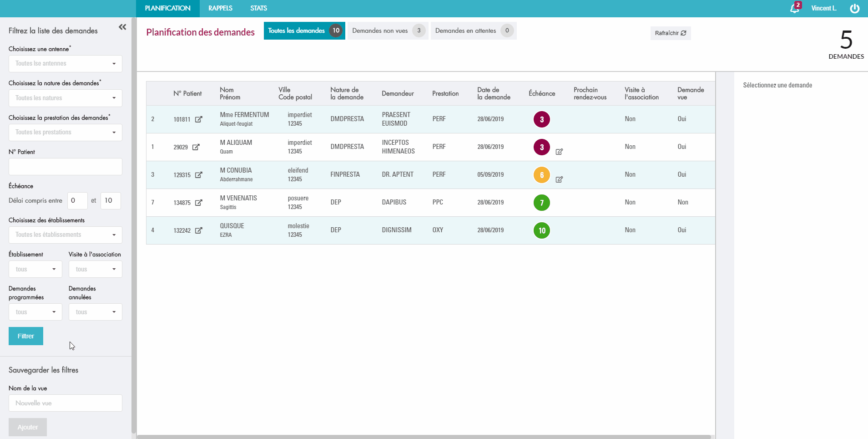Open patient 134875 external link icon
This screenshot has height=439, width=868.
click(x=198, y=203)
